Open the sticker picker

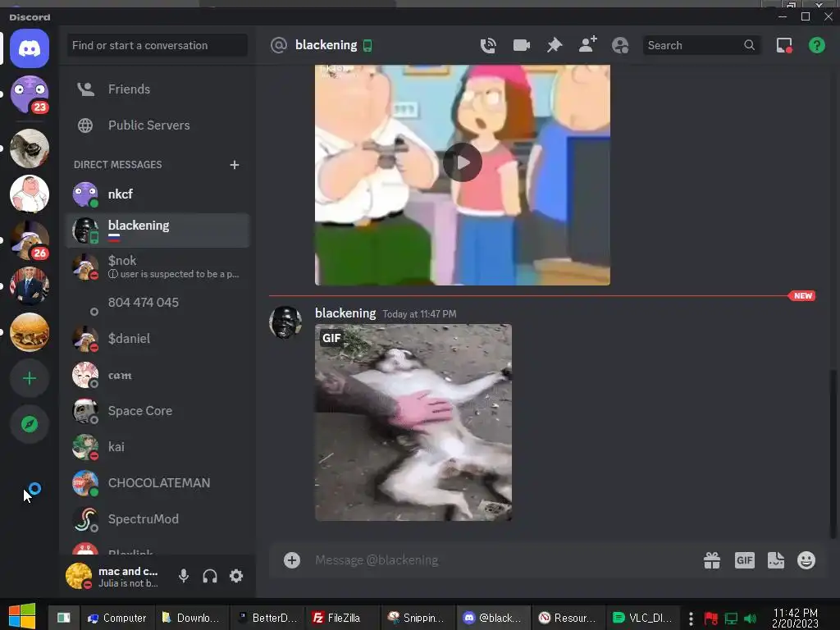tap(776, 560)
